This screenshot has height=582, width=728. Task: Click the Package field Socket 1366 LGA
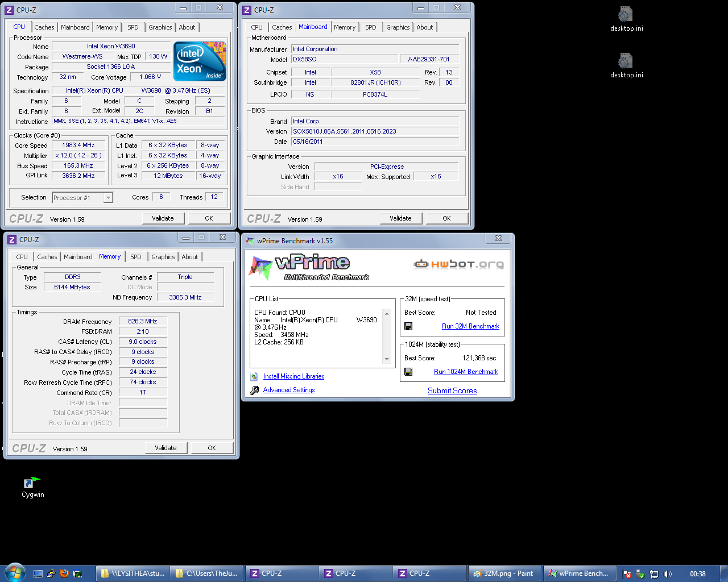coord(111,66)
